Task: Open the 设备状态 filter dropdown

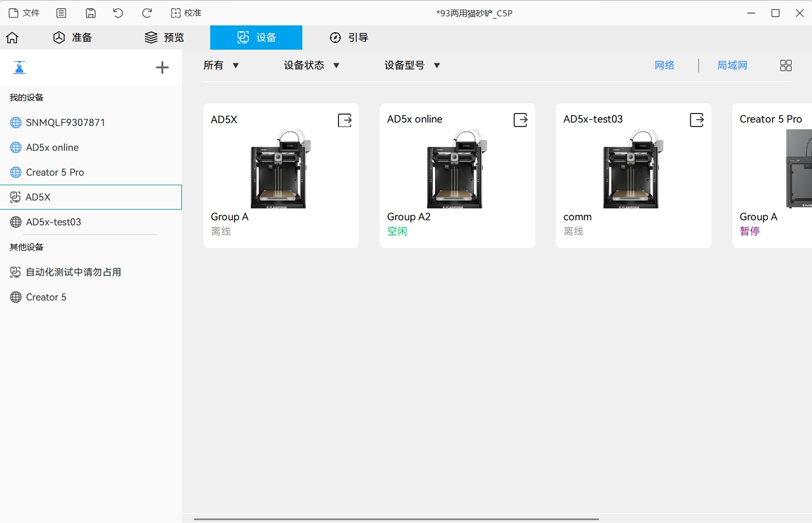Action: [312, 66]
